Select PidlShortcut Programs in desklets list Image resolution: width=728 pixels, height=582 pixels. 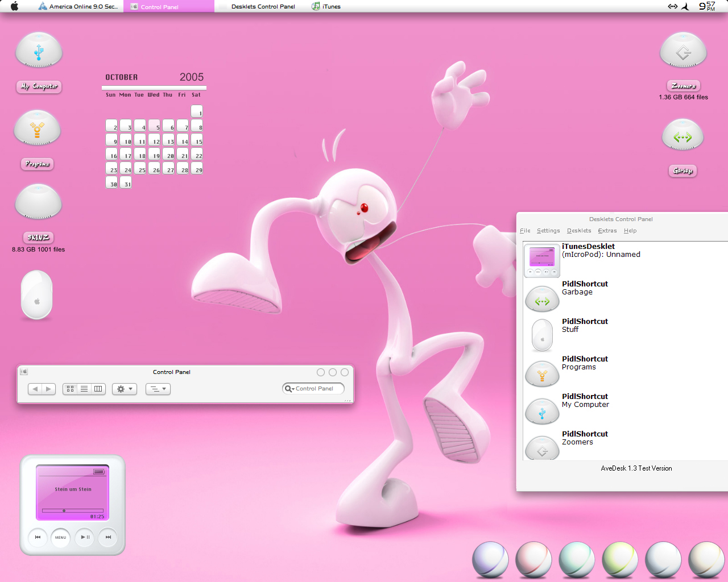(x=626, y=372)
